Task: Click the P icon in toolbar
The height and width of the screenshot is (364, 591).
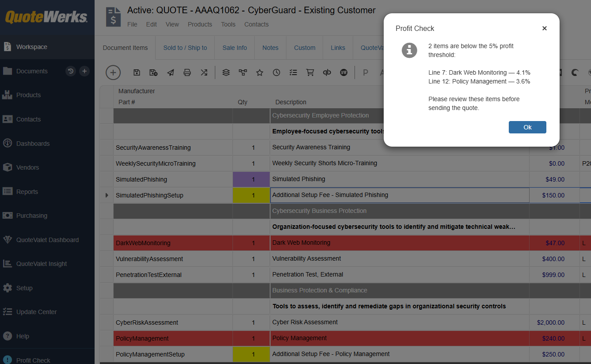Action: [x=365, y=72]
